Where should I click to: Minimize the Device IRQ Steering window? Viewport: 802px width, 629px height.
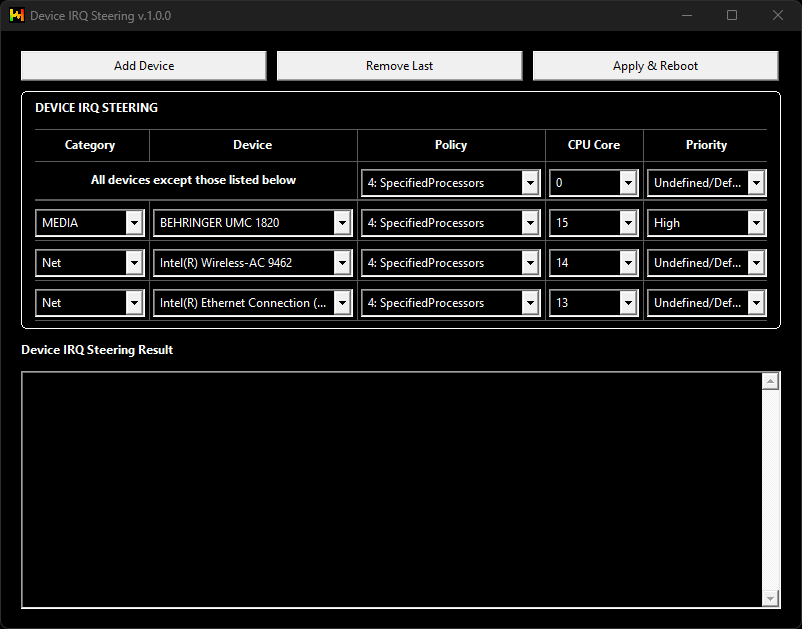(687, 15)
